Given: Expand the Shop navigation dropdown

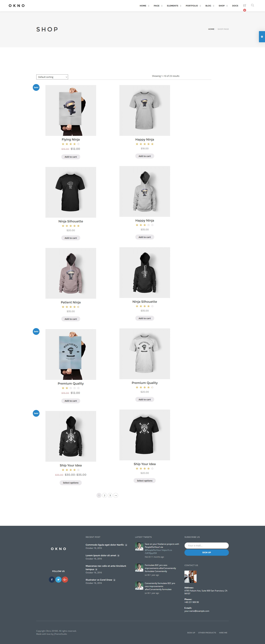Looking at the screenshot, I should (223, 6).
